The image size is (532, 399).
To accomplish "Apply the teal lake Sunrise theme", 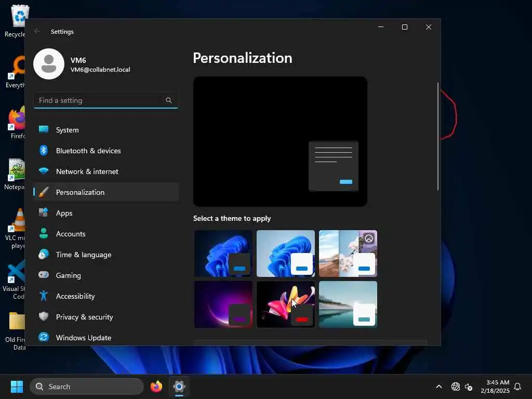I will click(x=348, y=304).
